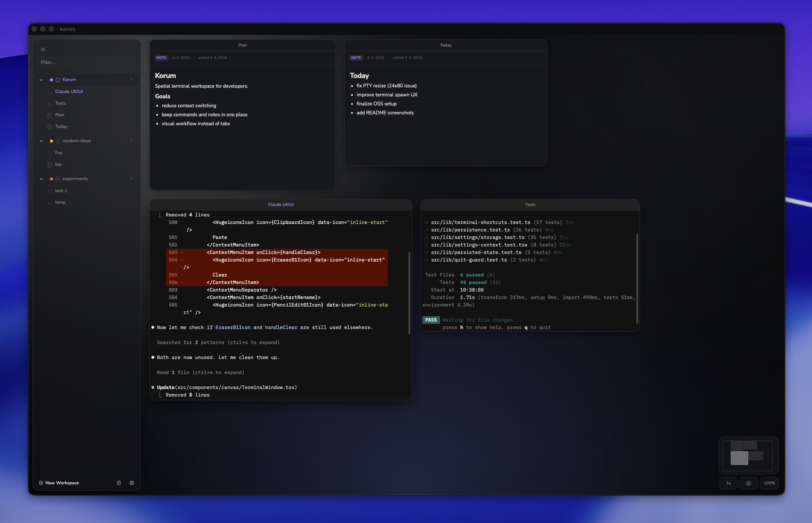Click the item count 4 on Korum row
Image resolution: width=812 pixels, height=523 pixels.
click(x=131, y=80)
